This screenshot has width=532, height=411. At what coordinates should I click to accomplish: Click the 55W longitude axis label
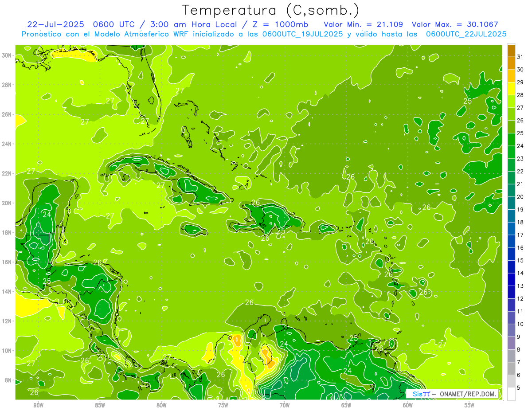point(469,405)
